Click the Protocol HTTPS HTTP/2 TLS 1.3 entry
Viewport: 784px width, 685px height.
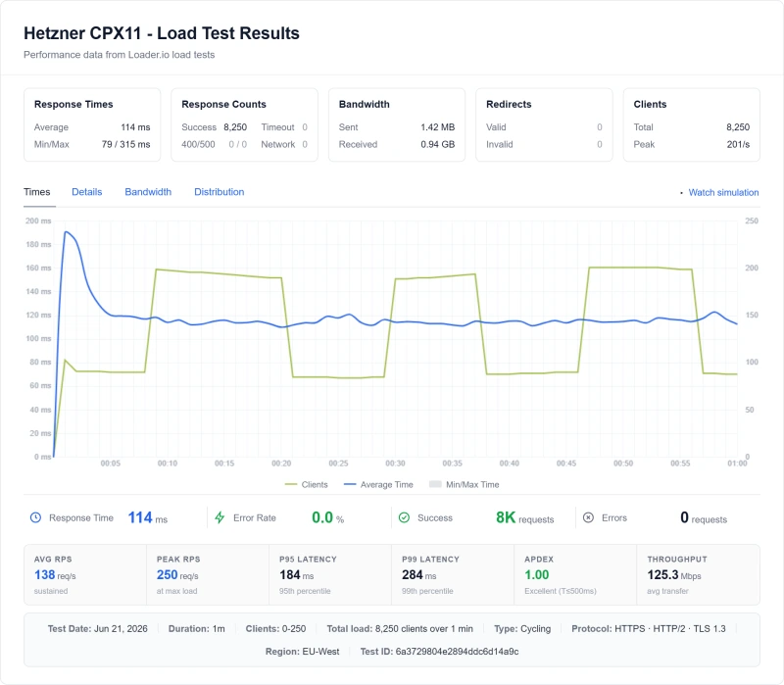coord(649,628)
